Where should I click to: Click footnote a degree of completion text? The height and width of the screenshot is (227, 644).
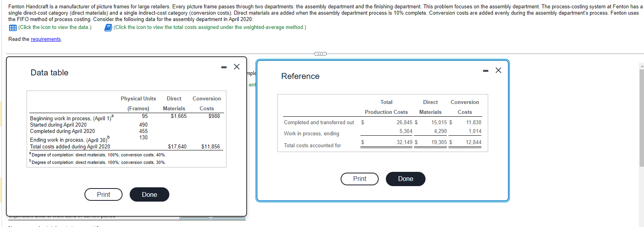98,155
